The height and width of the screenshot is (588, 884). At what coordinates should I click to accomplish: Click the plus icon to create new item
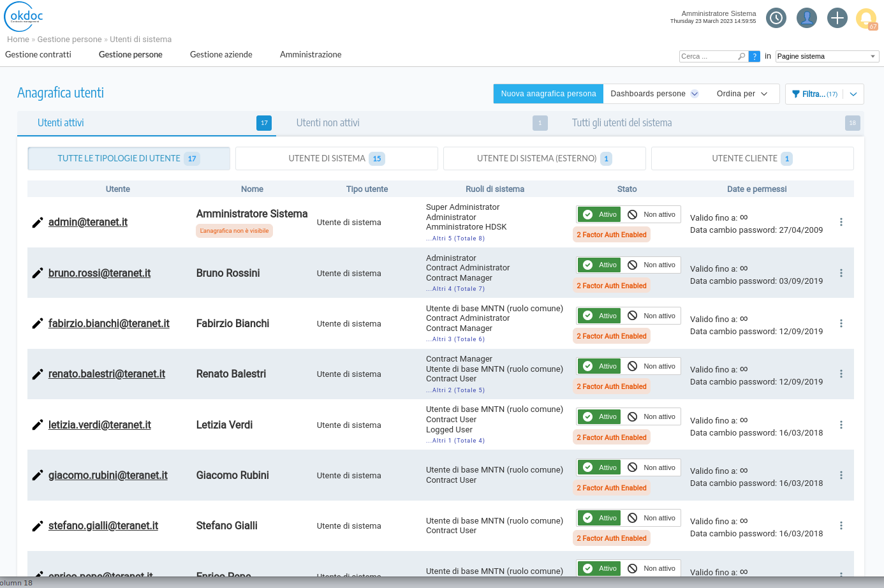tap(837, 18)
